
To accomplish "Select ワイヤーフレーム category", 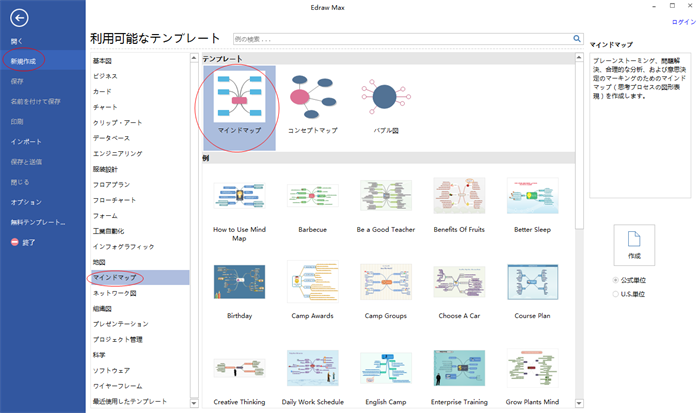I will 117,386.
